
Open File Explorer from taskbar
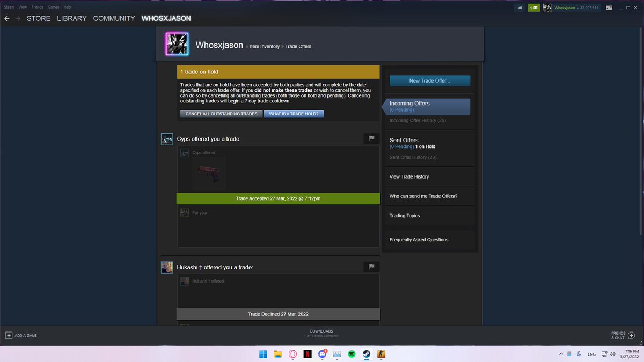tap(278, 354)
